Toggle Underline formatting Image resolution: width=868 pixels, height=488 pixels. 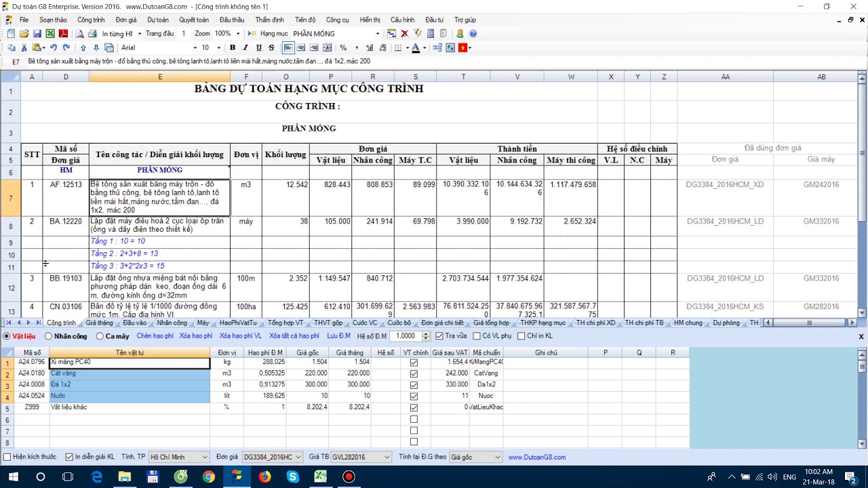point(258,47)
